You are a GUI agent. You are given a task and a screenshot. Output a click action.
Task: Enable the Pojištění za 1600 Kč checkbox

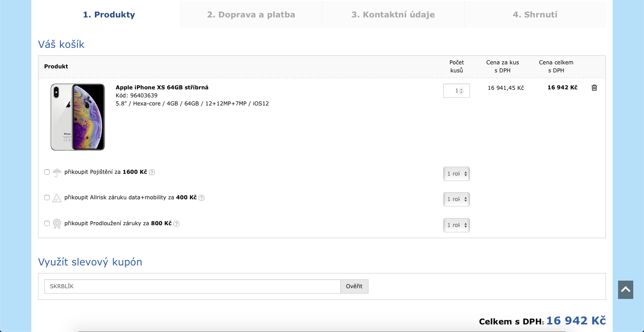pos(47,172)
